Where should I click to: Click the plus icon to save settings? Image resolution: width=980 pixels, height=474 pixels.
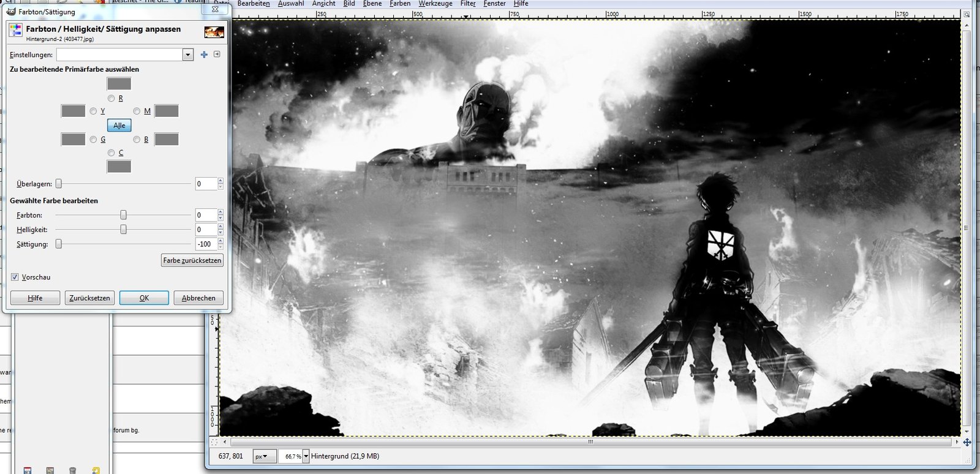click(204, 55)
